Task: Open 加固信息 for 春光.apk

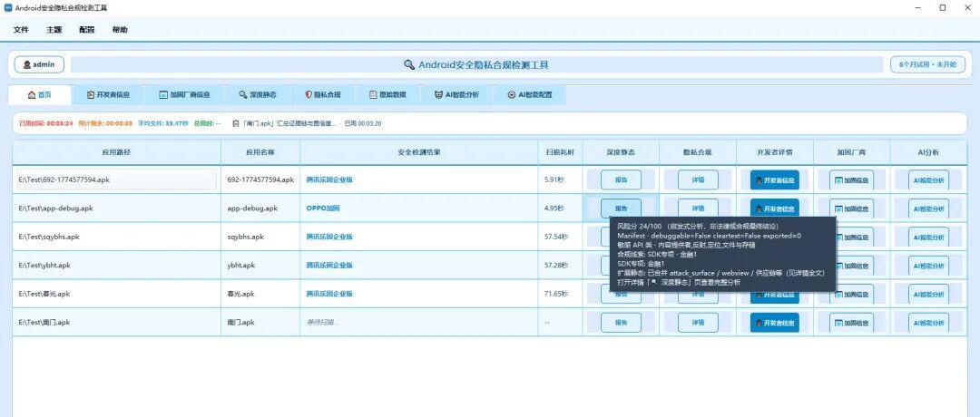Action: click(852, 295)
